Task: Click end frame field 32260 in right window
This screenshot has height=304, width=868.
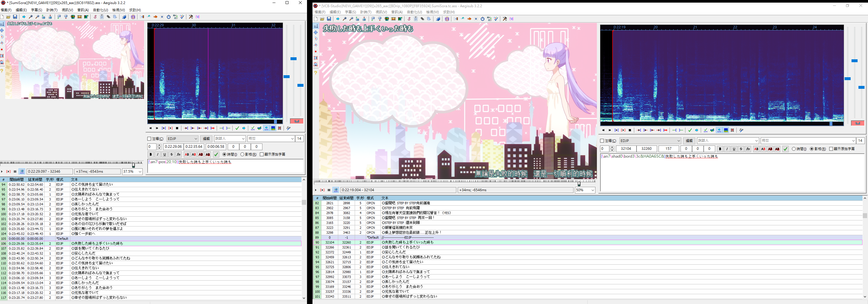Action: (646, 149)
